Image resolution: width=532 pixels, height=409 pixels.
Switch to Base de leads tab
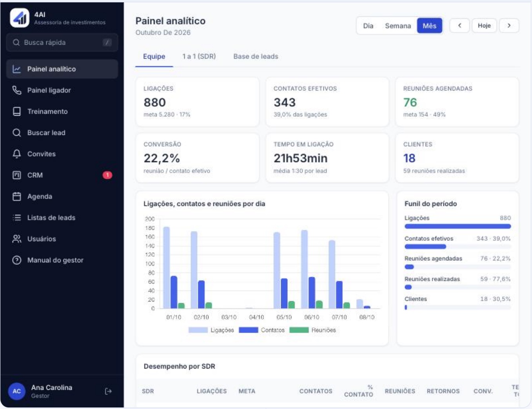pyautogui.click(x=256, y=56)
